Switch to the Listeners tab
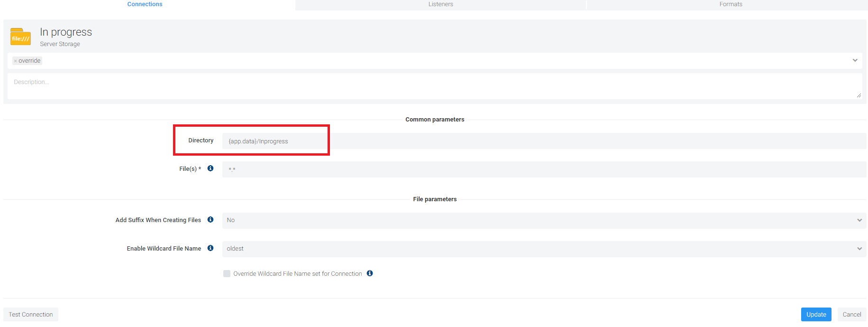Screen dimensions: 868x327 pyautogui.click(x=440, y=4)
